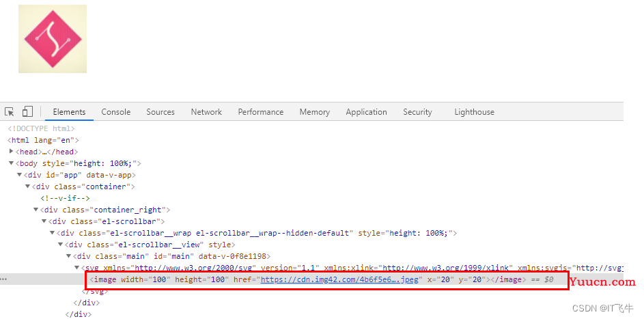This screenshot has width=644, height=319.
Task: Open the Performance tab
Action: (260, 111)
